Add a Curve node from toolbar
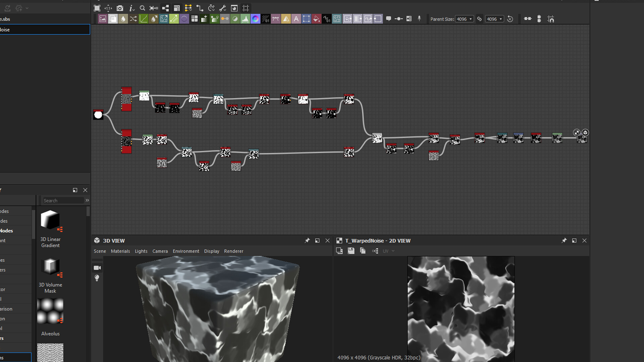Viewport: 644px width, 362px height. [x=143, y=19]
